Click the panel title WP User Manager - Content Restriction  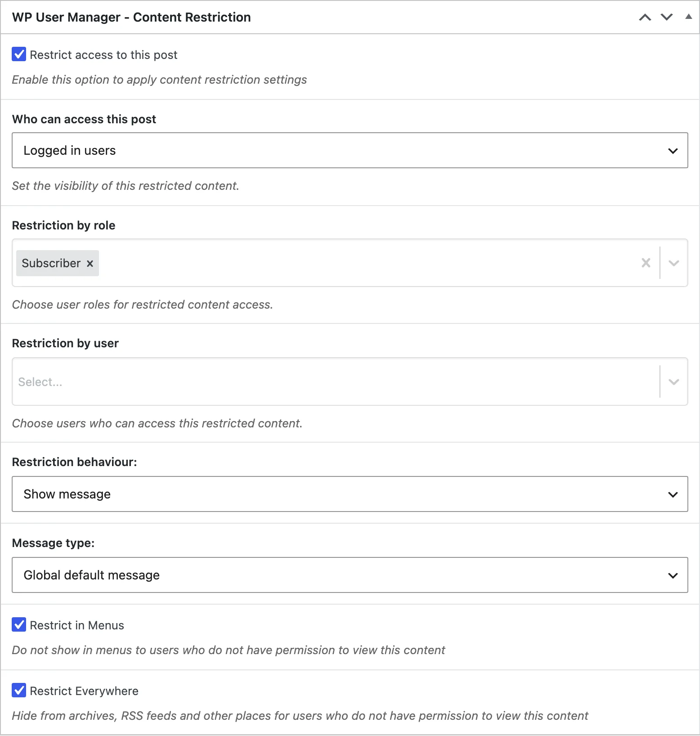point(131,17)
